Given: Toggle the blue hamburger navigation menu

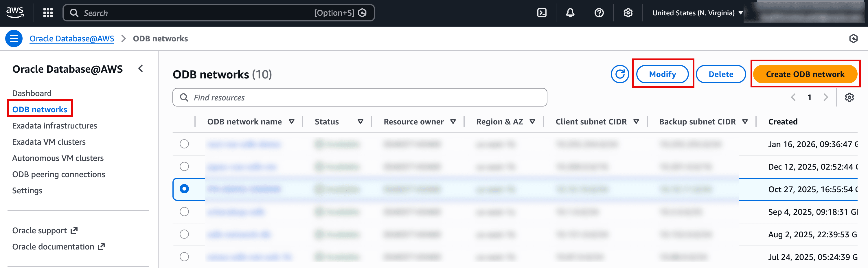Looking at the screenshot, I should 14,38.
